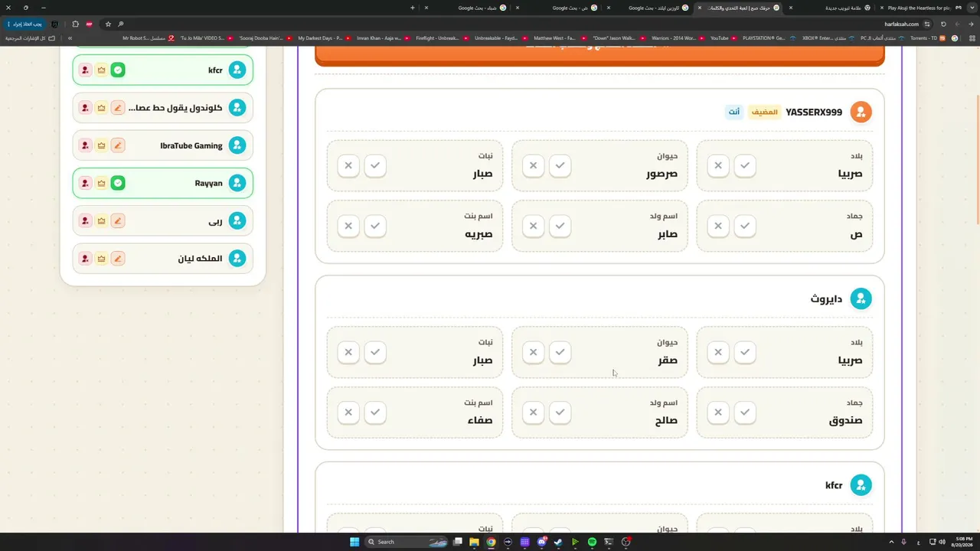This screenshot has width=980, height=551.
Task: Reject دايروث's animal answer صقر
Action: coord(533,352)
